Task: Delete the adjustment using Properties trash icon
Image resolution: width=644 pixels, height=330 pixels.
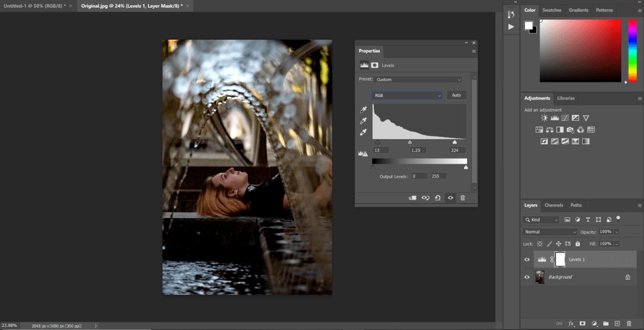Action: point(463,198)
